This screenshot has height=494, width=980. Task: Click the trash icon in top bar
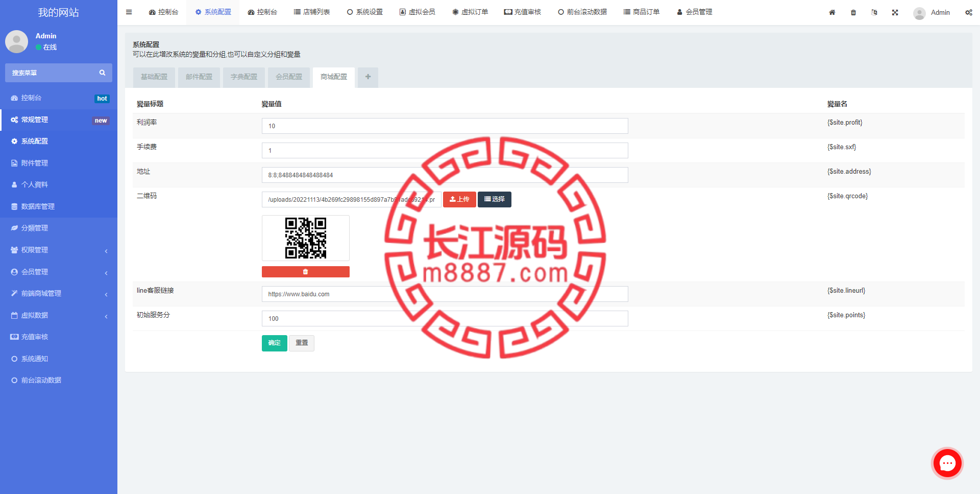pyautogui.click(x=853, y=12)
